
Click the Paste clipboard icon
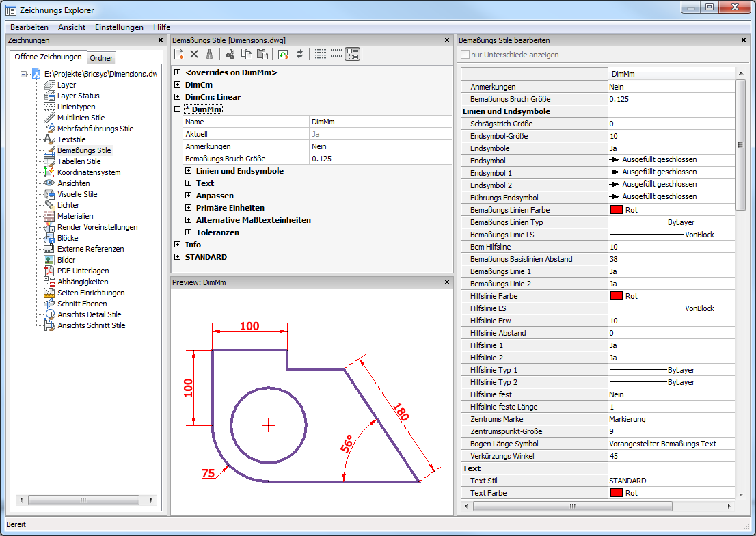click(x=262, y=54)
